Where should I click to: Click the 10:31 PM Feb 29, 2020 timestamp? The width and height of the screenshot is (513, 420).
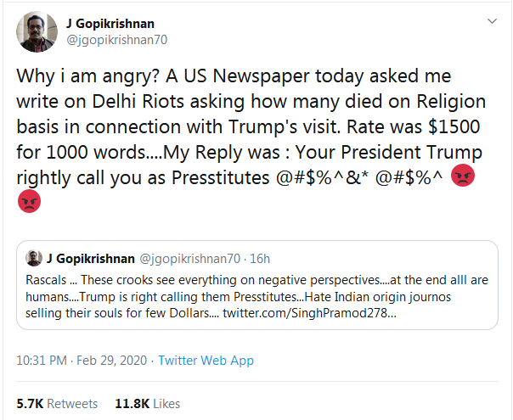tap(82, 361)
